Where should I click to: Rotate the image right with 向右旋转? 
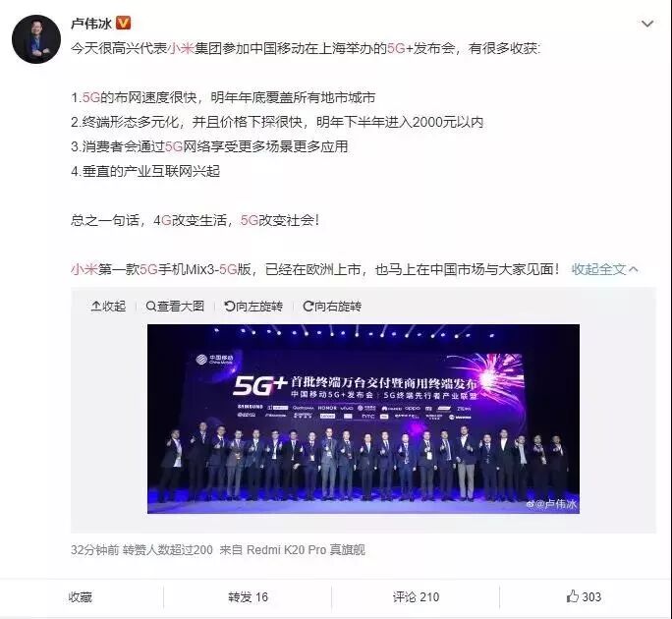coord(332,307)
